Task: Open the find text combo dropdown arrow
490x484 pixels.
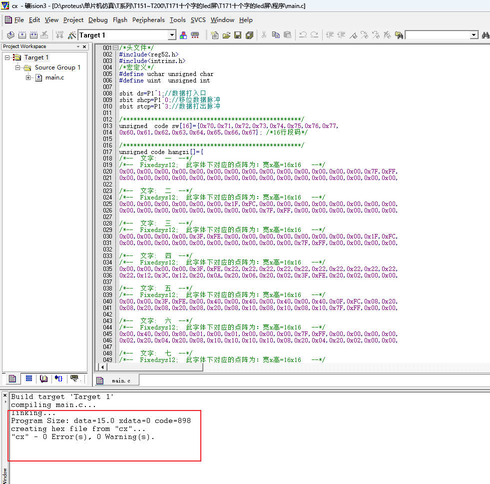Action: (474, 35)
